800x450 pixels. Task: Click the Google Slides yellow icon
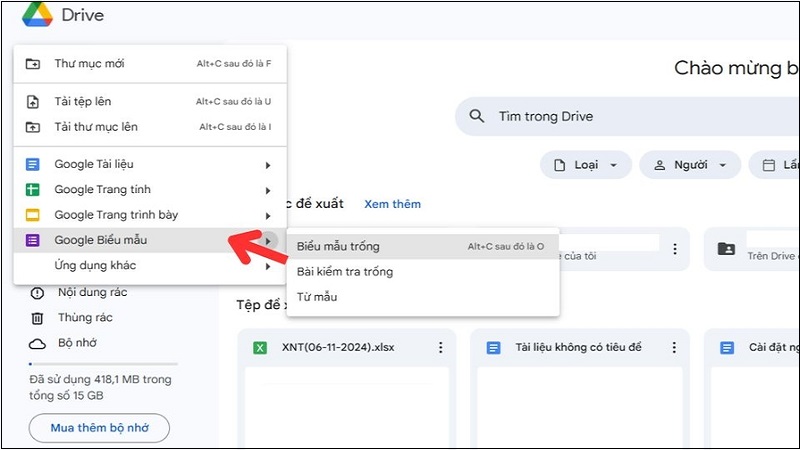[x=33, y=215]
